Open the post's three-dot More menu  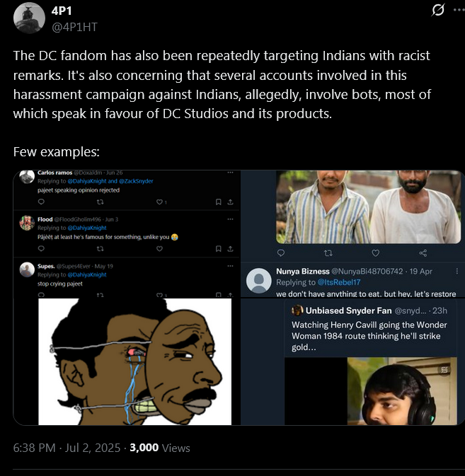(459, 11)
